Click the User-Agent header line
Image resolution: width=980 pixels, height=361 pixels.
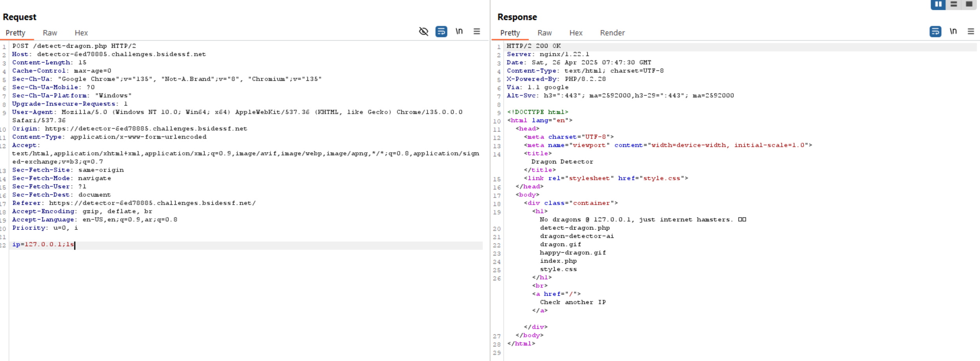(237, 116)
